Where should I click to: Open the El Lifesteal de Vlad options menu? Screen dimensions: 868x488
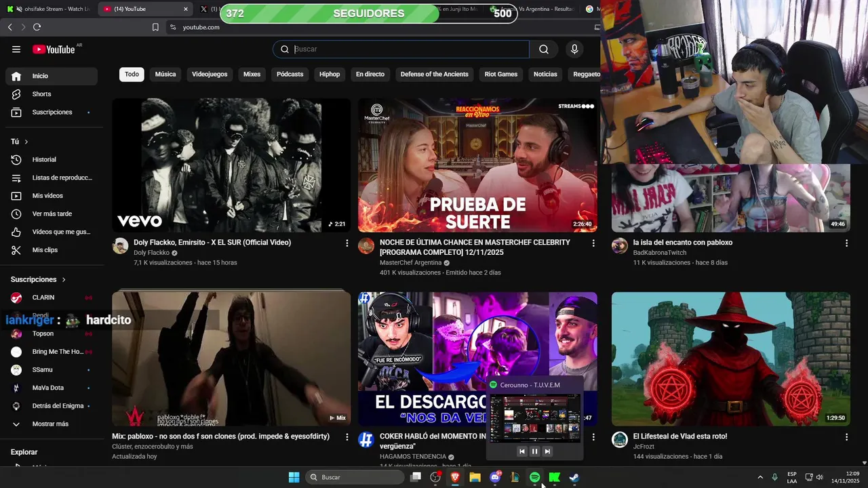(846, 437)
